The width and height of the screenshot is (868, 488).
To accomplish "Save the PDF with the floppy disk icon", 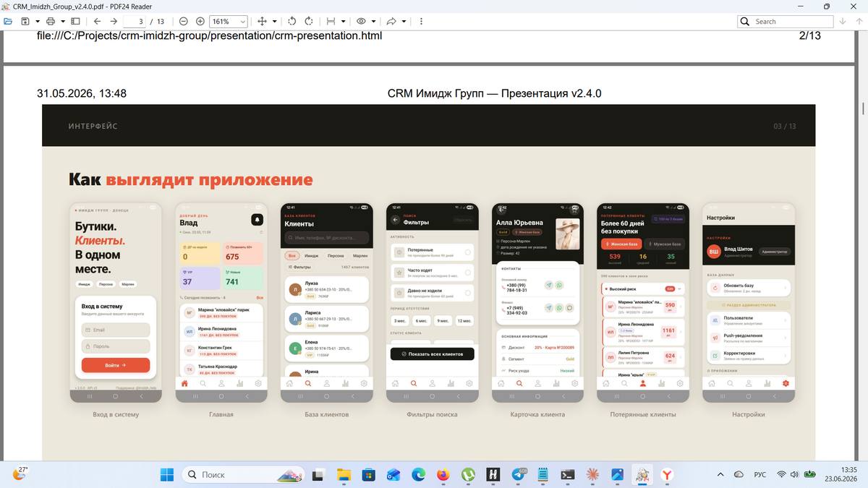I will (25, 22).
